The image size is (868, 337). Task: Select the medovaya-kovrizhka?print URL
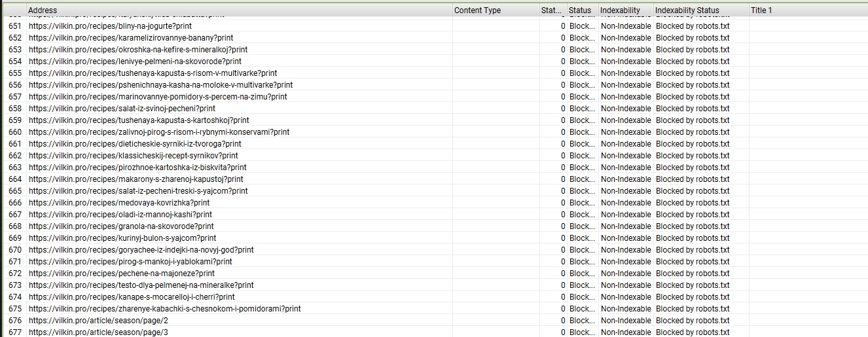[119, 203]
